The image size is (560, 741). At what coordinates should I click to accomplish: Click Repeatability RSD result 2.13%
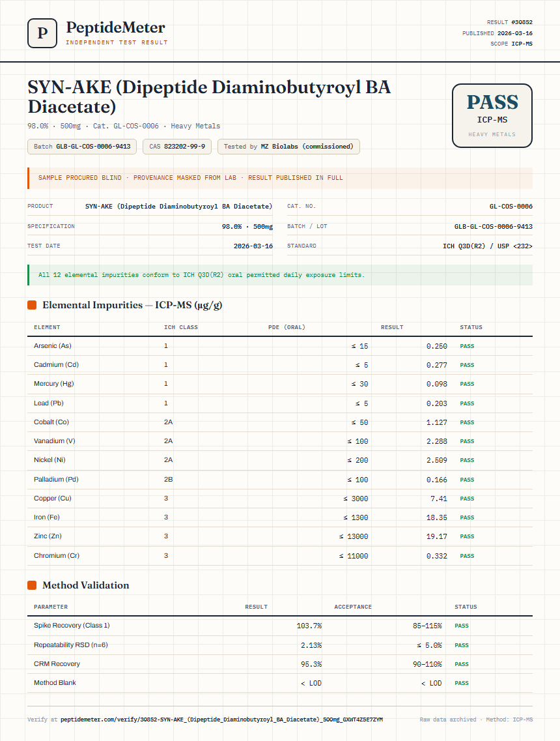(311, 646)
